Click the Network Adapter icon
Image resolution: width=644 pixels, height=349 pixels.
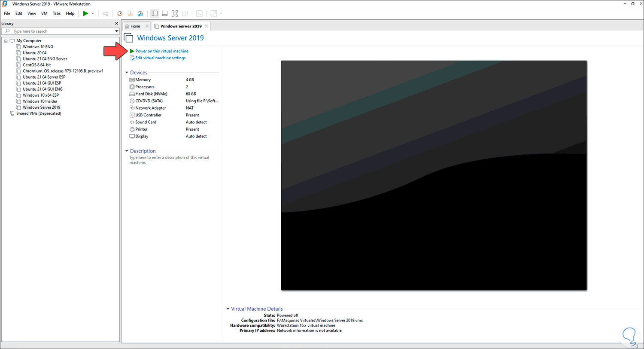click(132, 108)
